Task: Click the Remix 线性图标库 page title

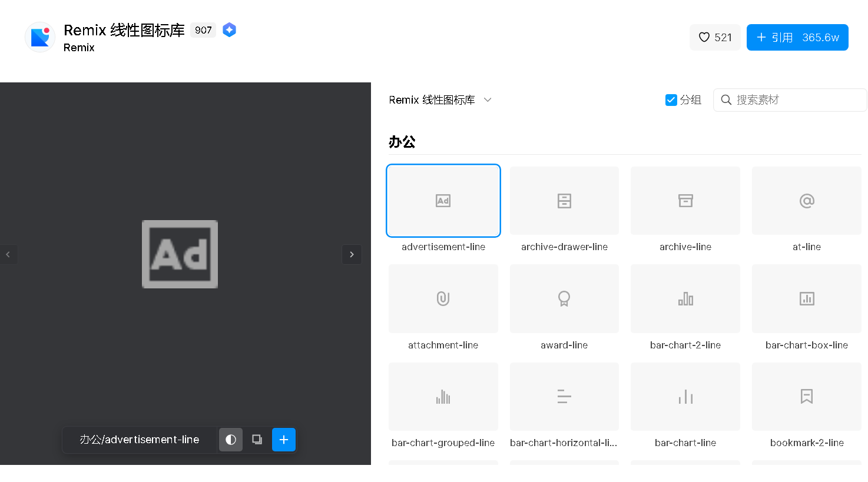Action: coord(124,30)
